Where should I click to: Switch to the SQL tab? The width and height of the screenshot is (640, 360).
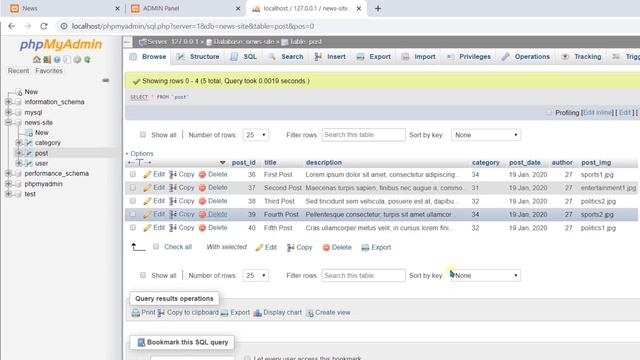click(x=244, y=57)
